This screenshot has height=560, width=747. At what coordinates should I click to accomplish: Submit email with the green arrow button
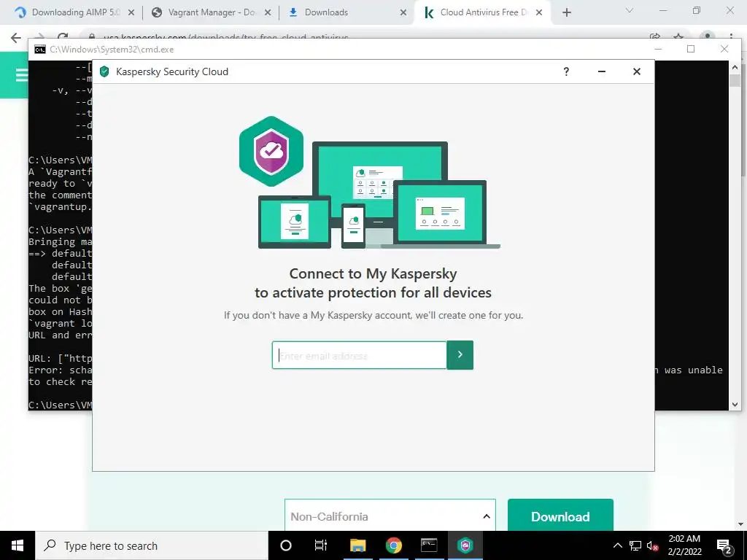460,355
